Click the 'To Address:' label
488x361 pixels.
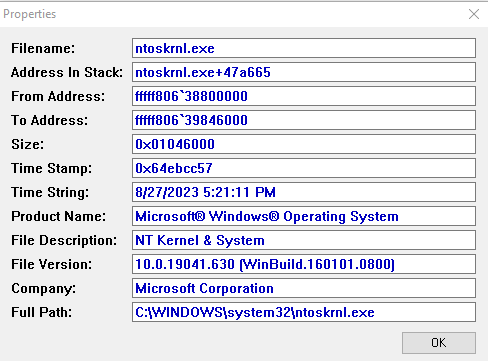50,120
